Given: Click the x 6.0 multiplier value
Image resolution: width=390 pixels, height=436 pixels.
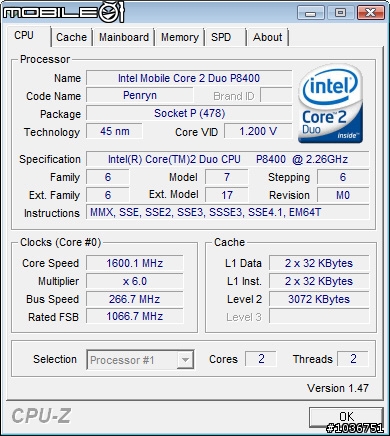Looking at the screenshot, I should [135, 281].
